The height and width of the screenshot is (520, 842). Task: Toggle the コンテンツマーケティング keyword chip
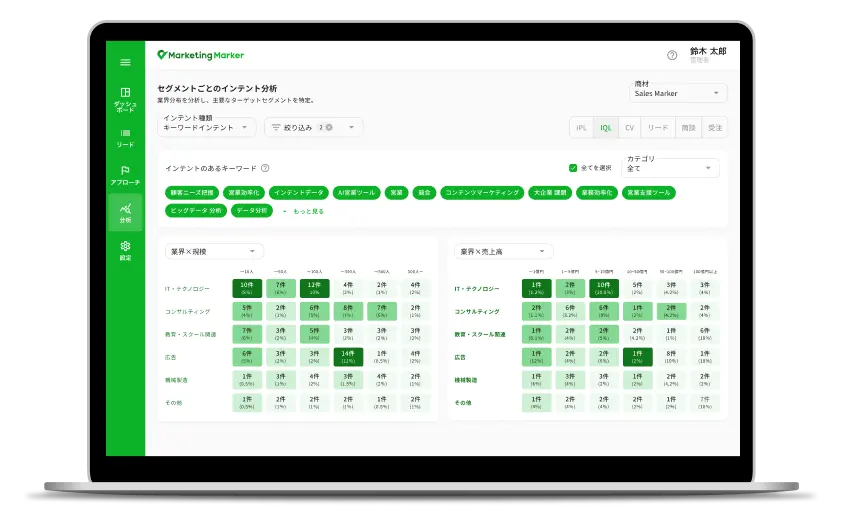482,192
